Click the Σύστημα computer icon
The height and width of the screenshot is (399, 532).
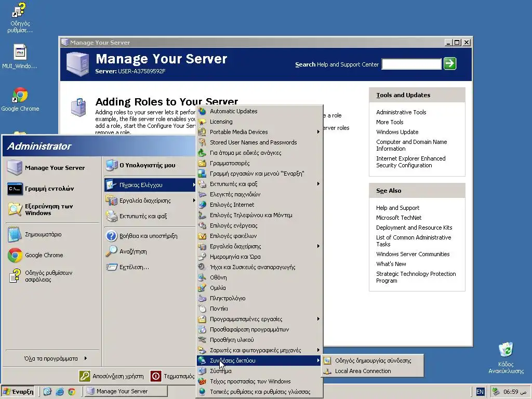202,371
